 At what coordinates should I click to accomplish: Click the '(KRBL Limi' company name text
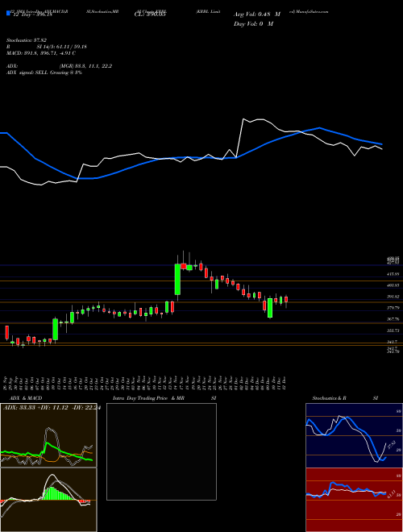tap(208, 11)
